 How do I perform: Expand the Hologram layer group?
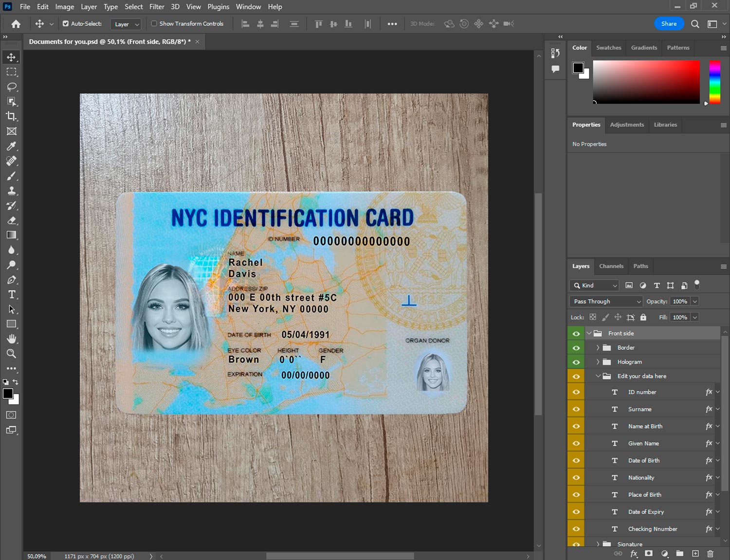click(x=598, y=362)
